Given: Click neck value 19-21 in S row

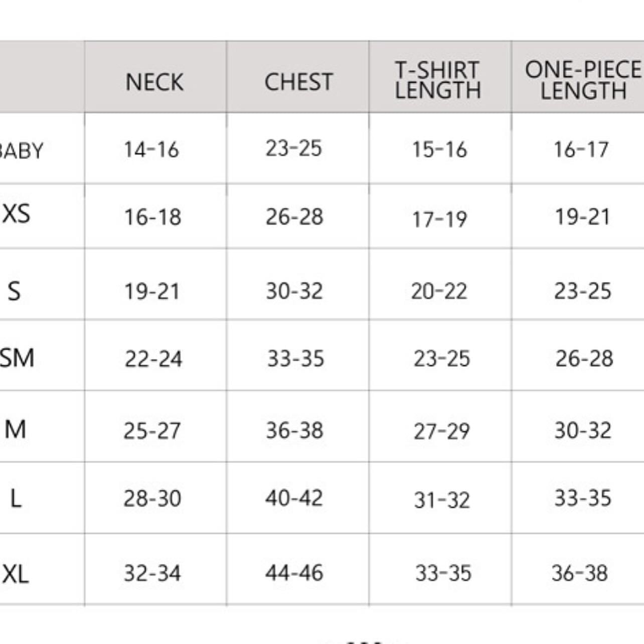Looking at the screenshot, I should pyautogui.click(x=152, y=291).
